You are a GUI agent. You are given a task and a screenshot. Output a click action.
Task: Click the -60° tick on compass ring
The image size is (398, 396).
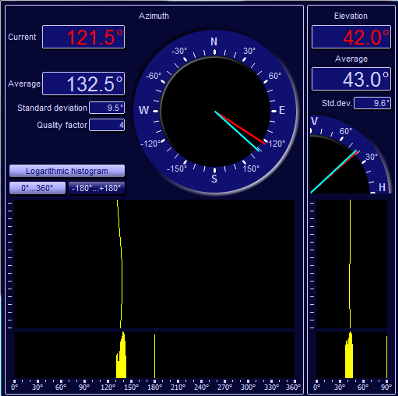point(153,76)
